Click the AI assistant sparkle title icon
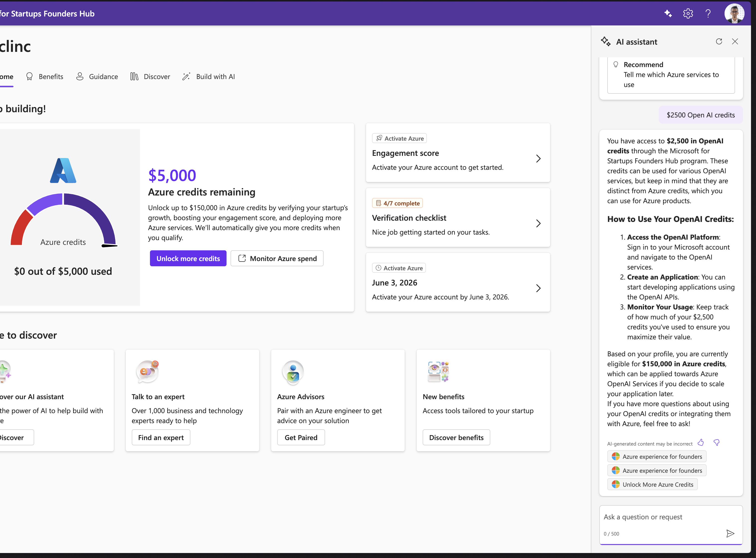Viewport: 756px width, 558px height. (606, 42)
